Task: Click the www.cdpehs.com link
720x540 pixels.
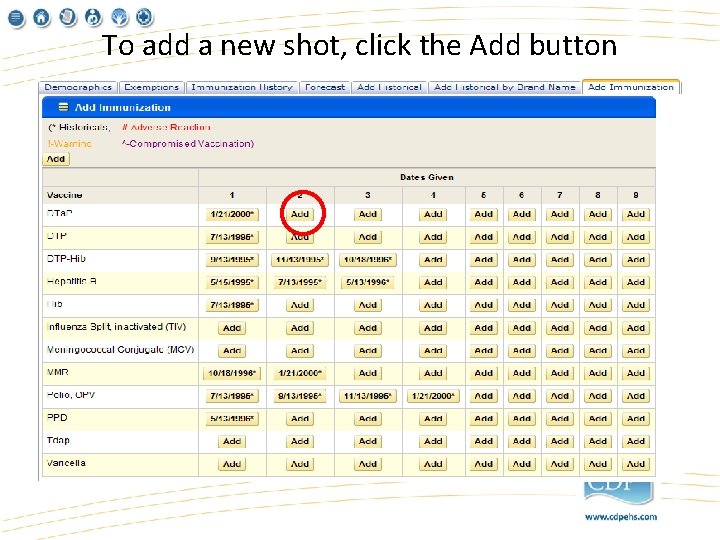Action: click(x=621, y=517)
